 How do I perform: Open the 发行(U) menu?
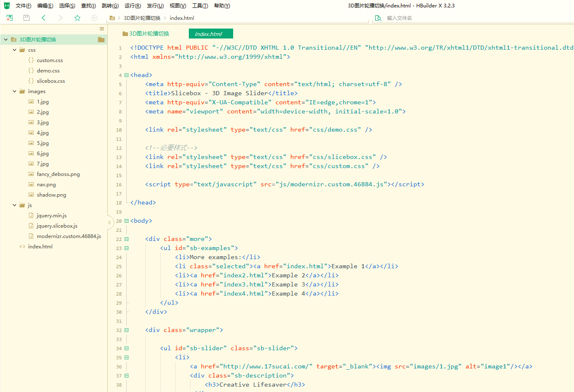(155, 6)
